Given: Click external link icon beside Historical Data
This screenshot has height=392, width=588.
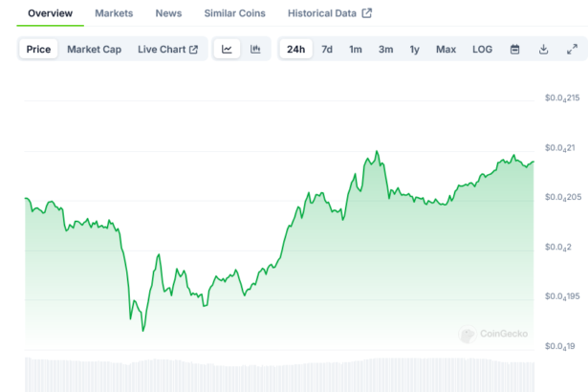Looking at the screenshot, I should click(366, 13).
